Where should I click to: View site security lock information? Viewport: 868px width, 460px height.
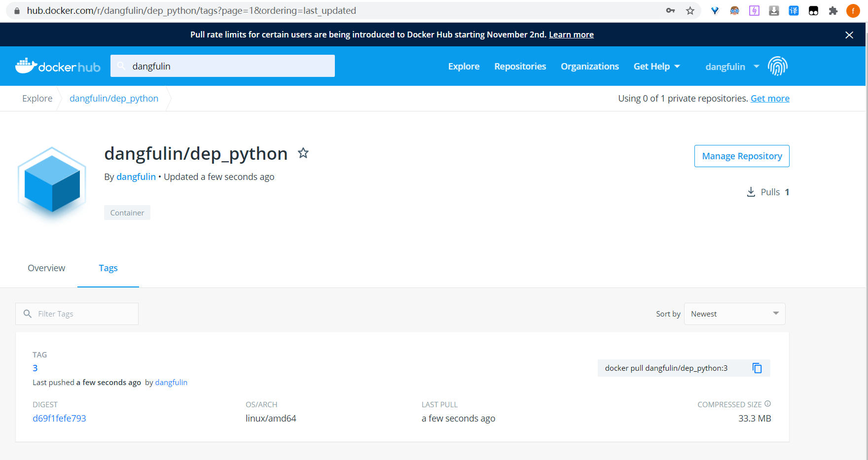point(17,11)
